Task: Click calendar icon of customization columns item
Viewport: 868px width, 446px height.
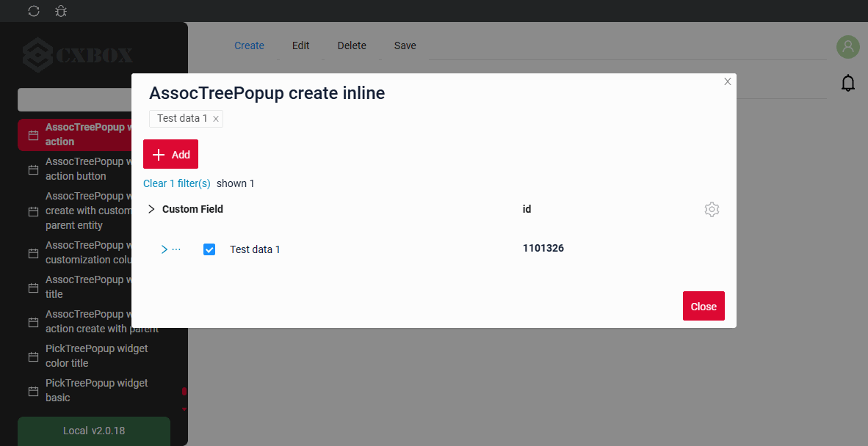Action: pyautogui.click(x=33, y=253)
